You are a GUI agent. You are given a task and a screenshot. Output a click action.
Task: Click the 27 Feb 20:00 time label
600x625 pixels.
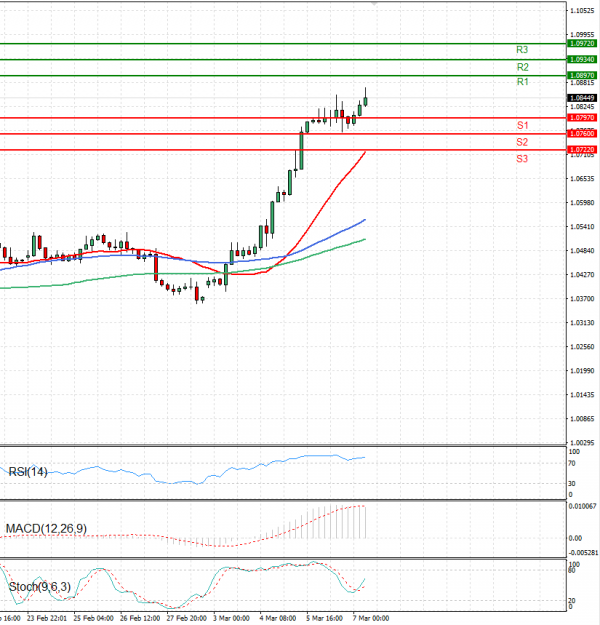pos(187,618)
